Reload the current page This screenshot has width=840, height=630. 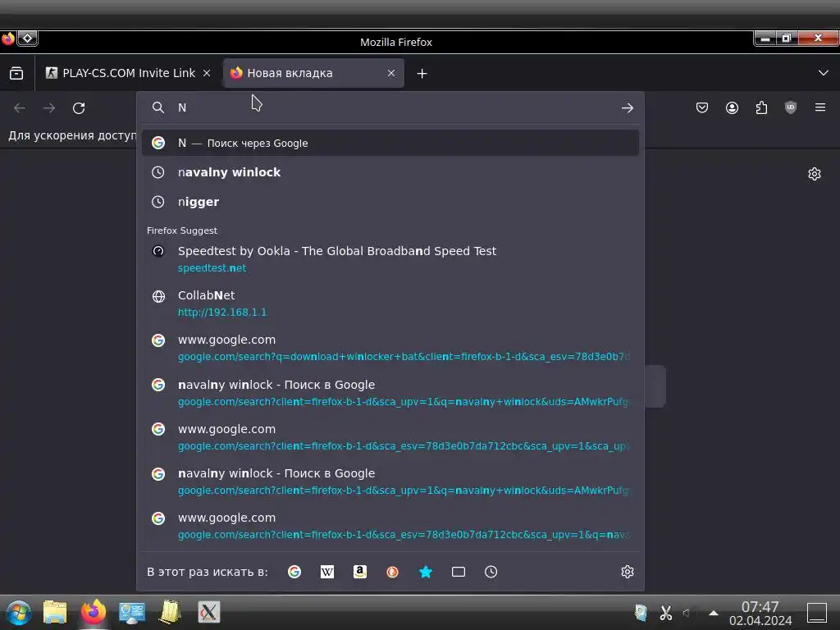click(x=79, y=107)
